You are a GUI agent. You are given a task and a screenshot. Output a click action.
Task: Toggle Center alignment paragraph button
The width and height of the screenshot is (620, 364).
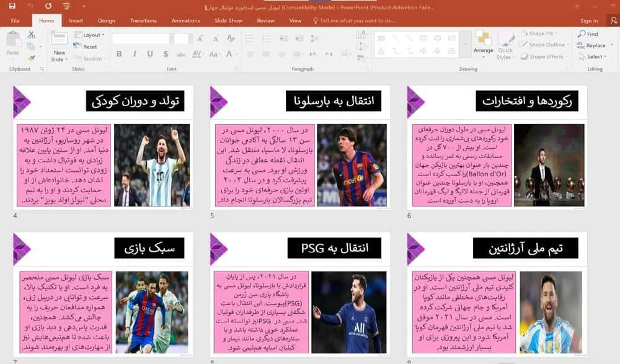pos(266,54)
